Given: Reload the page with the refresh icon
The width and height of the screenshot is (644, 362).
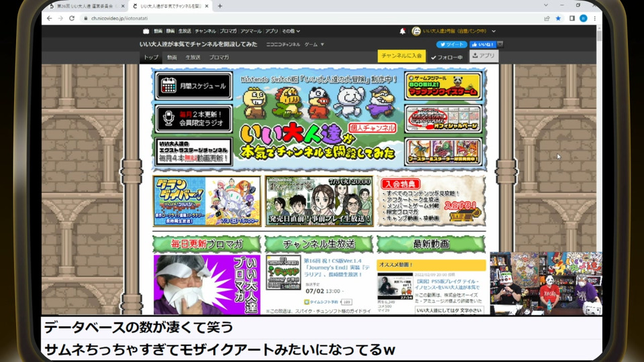Looking at the screenshot, I should click(x=72, y=19).
